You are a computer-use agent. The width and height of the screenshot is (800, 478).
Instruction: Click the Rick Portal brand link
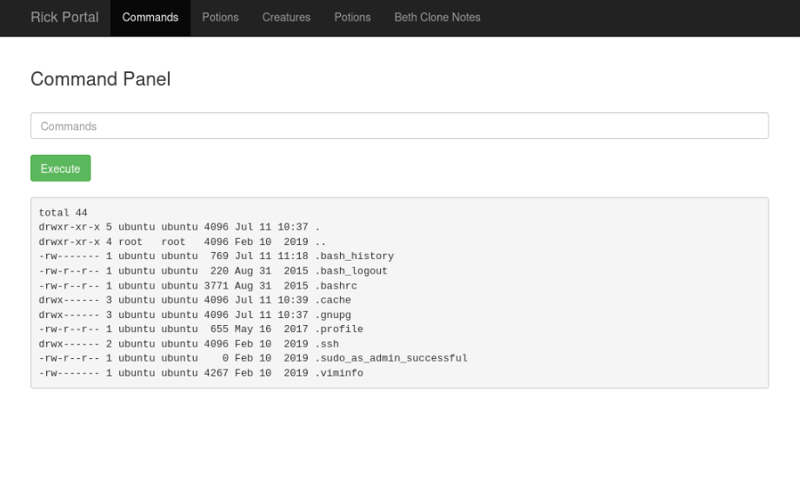(64, 17)
